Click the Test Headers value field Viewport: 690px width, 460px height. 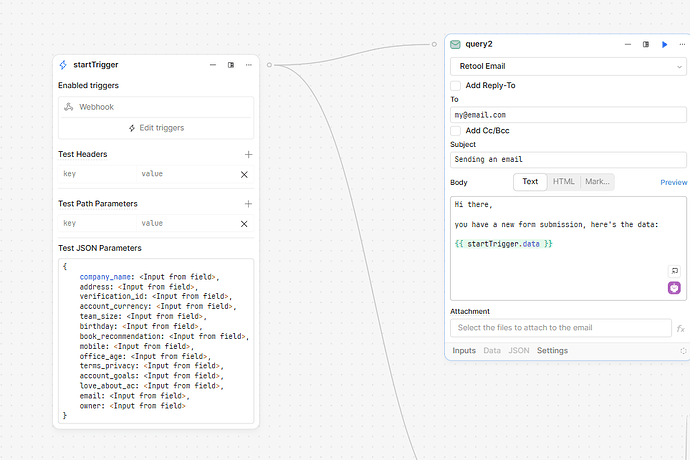(187, 174)
